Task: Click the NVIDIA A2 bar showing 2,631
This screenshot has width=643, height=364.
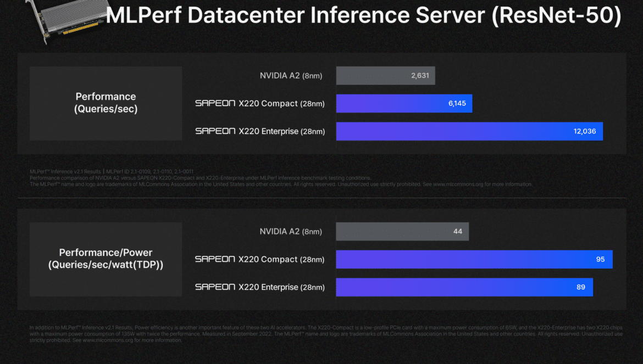Action: 385,76
